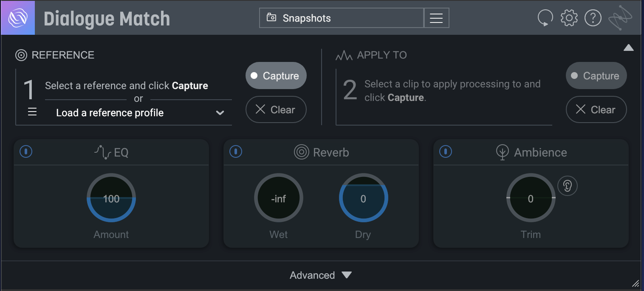Screen dimensions: 644x291
Task: Click the Ambience Trim knob
Action: [531, 198]
